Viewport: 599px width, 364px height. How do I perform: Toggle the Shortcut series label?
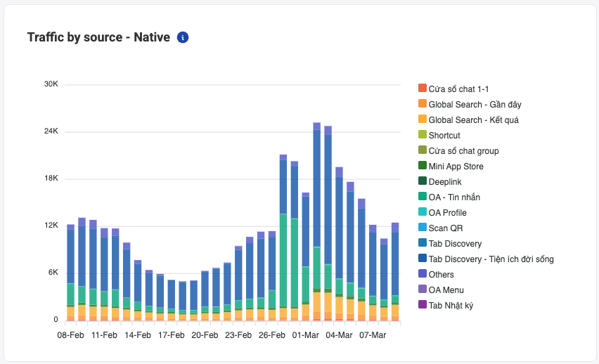tap(444, 135)
